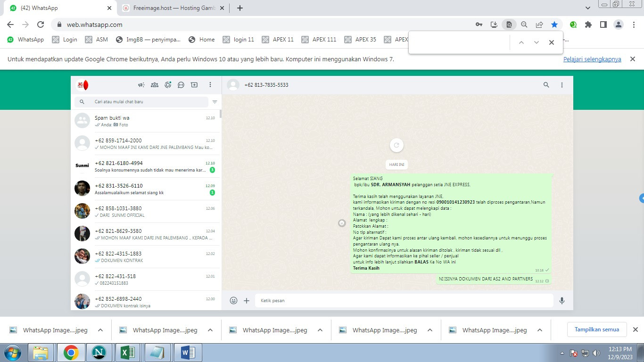Screen dimensions: 644x362
Task: Click the zoom magnifier icon
Action: [524, 25]
